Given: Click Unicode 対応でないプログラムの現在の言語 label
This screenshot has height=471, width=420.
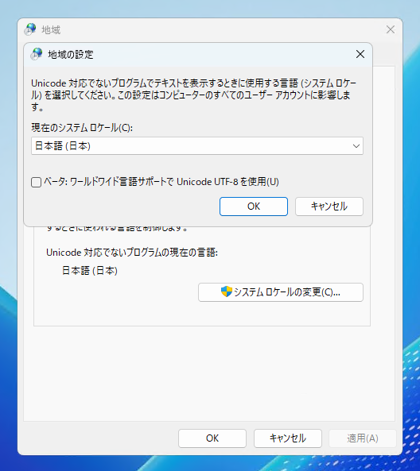Looking at the screenshot, I should (x=132, y=252).
